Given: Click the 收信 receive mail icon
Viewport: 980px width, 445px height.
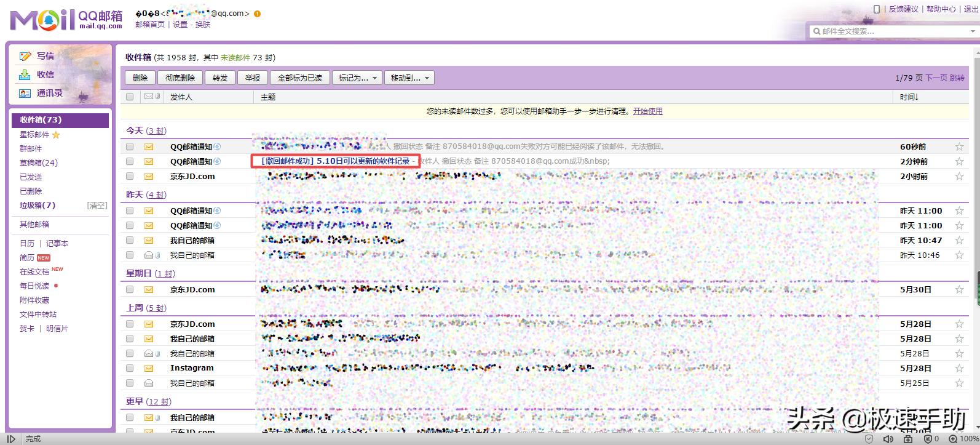Looking at the screenshot, I should (x=25, y=74).
